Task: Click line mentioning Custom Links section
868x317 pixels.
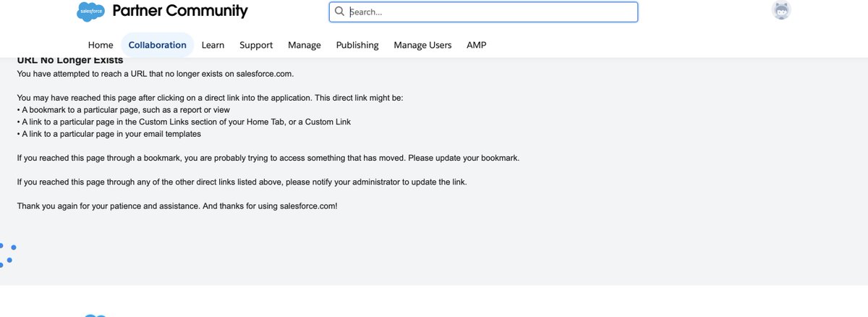Action: click(x=184, y=122)
